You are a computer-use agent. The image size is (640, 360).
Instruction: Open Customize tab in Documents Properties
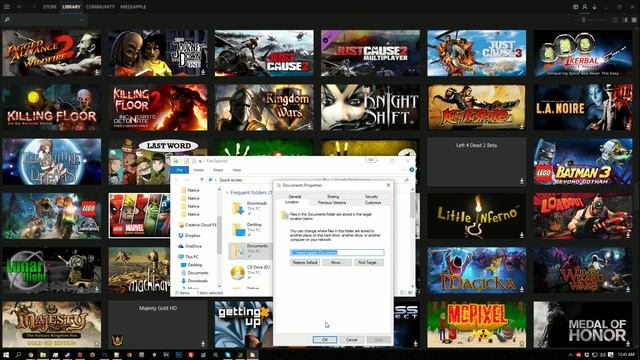click(x=373, y=202)
